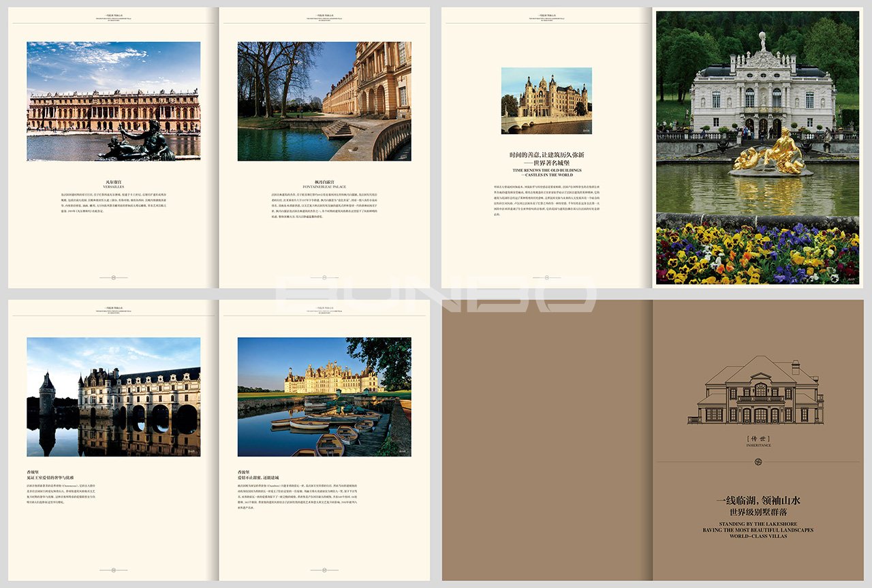The height and width of the screenshot is (588, 872).
Task: Click the INHERITANCE label under the villa
Action: (x=758, y=445)
